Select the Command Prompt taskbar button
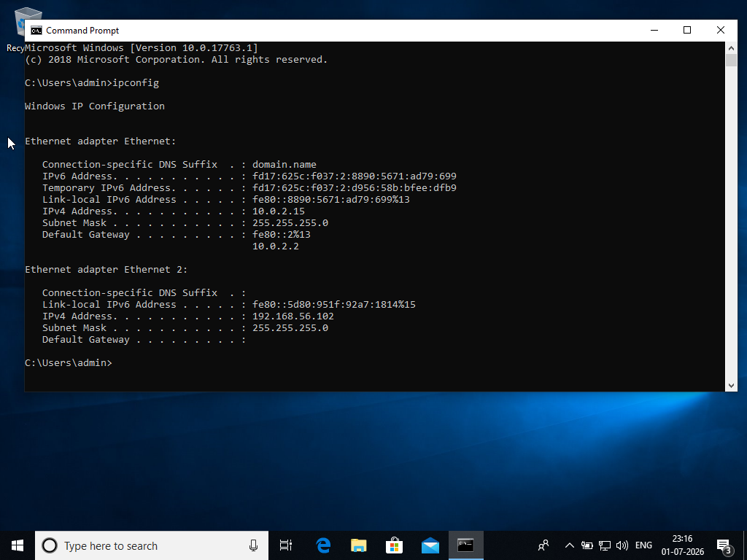This screenshot has height=560, width=747. [466, 545]
